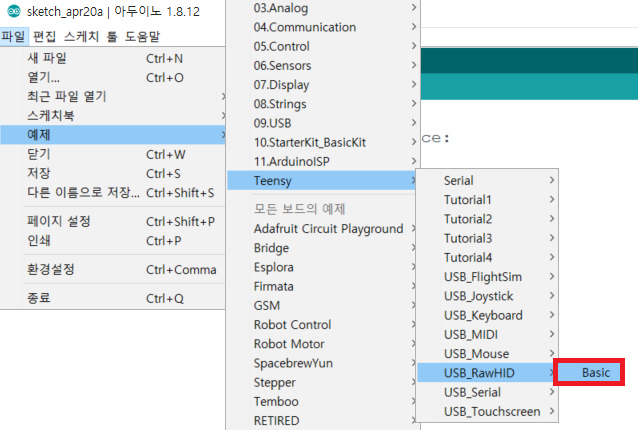Expand USB_RawHID examples
The width and height of the screenshot is (638, 430).
487,373
